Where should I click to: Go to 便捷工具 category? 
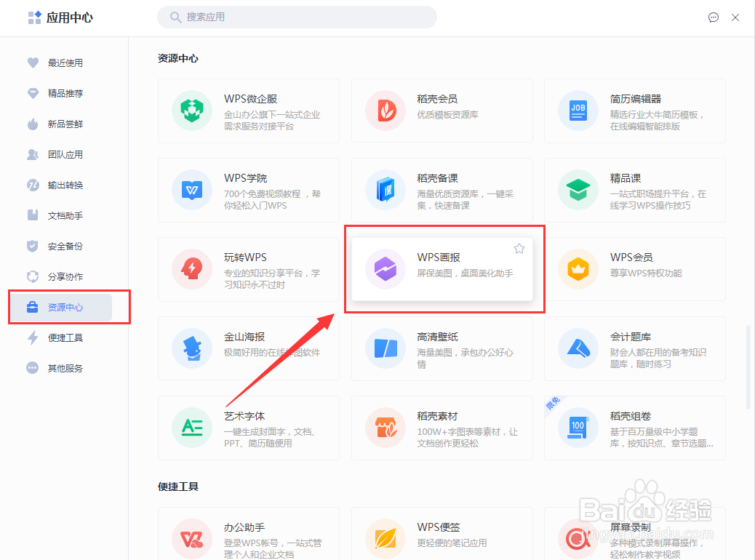pos(65,338)
